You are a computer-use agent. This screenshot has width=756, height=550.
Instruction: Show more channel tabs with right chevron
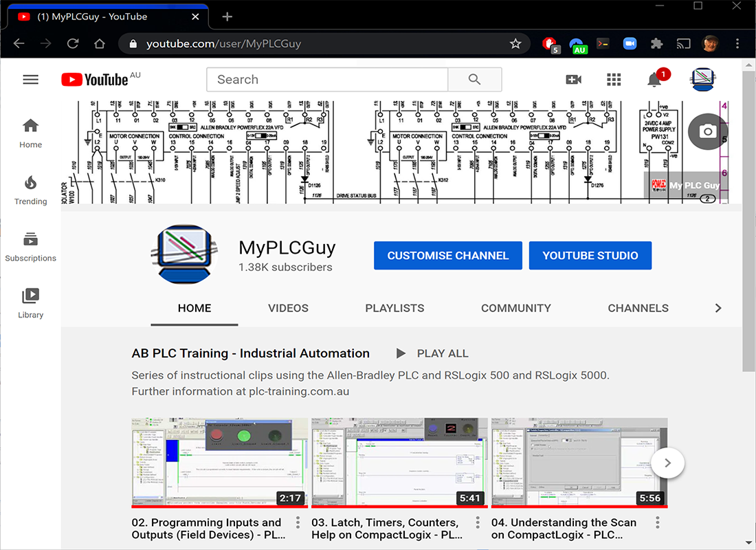[x=718, y=308]
